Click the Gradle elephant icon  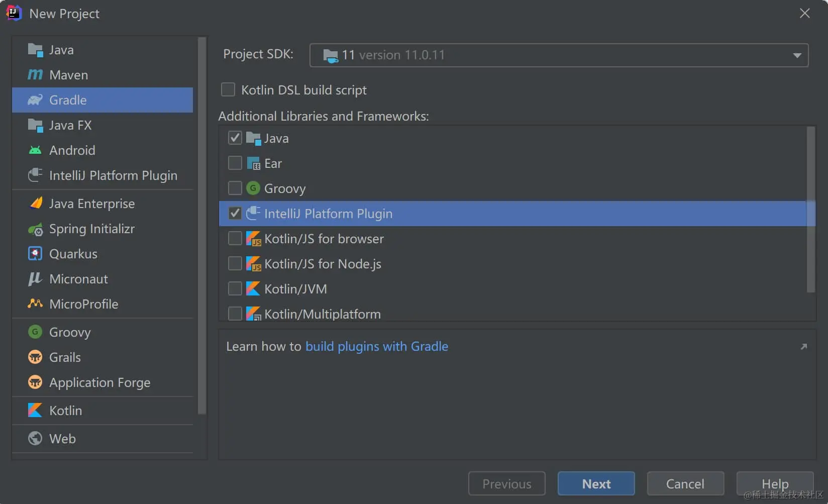tap(35, 100)
